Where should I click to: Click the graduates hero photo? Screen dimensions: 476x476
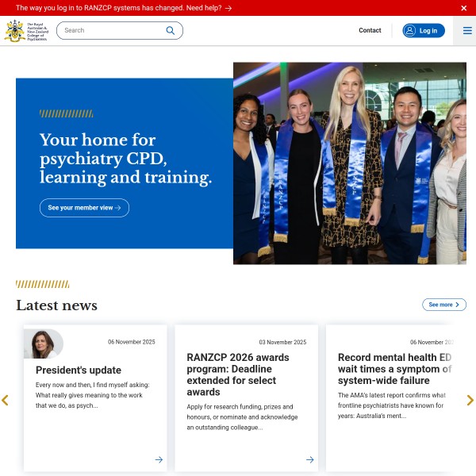point(350,163)
